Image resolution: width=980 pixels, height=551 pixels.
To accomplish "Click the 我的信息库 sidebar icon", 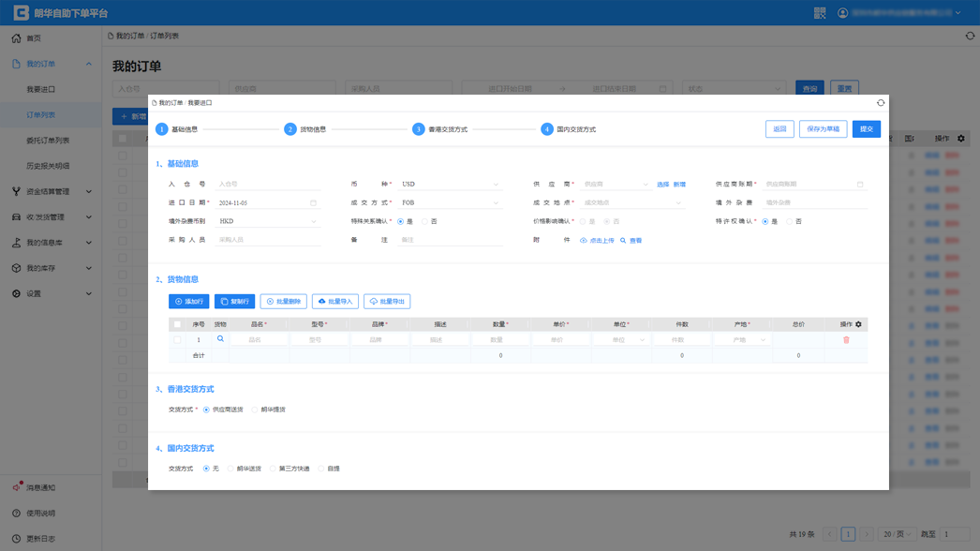I will 16,243.
